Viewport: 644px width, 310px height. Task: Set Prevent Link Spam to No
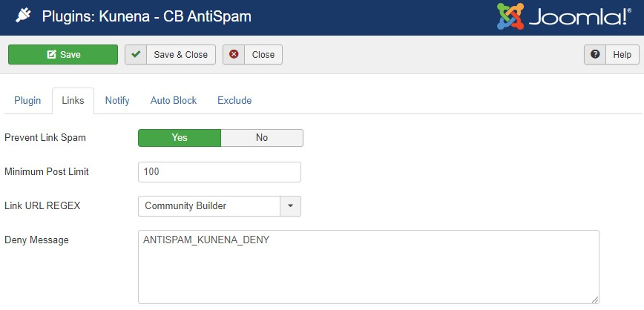pos(262,137)
